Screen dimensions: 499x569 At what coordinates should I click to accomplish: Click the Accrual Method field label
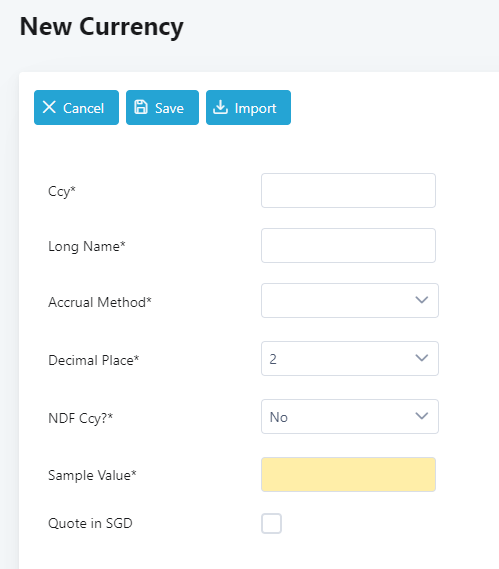[x=100, y=302]
